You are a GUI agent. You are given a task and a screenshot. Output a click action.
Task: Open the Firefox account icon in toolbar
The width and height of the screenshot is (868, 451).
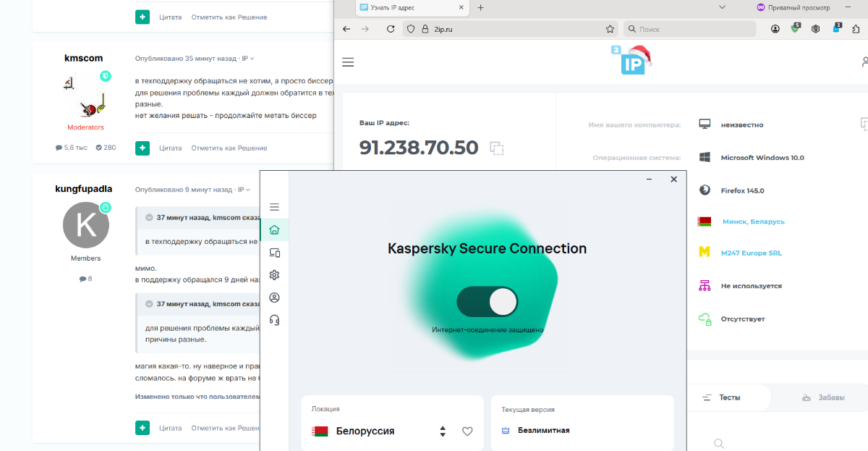point(775,29)
